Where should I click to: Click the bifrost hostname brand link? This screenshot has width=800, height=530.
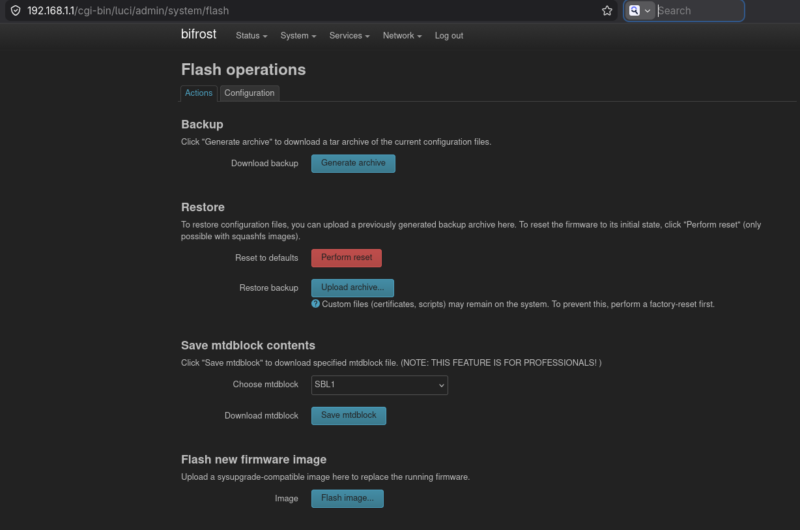pyautogui.click(x=198, y=34)
